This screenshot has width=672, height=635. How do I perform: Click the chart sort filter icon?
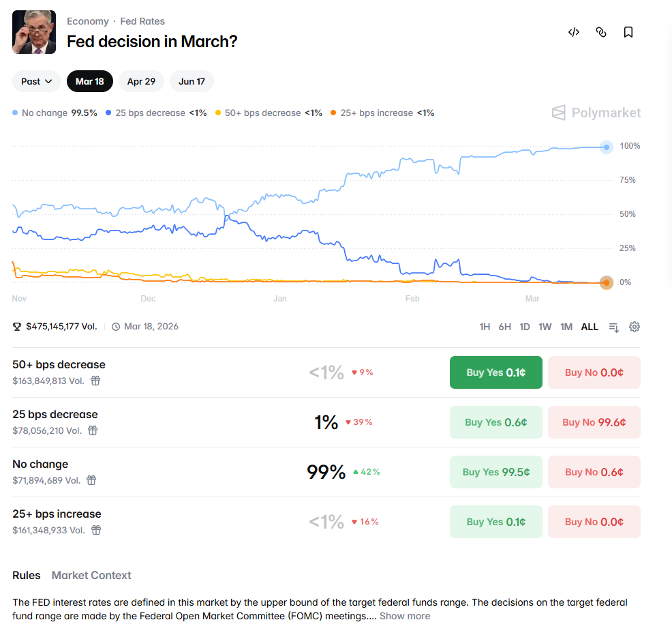point(613,327)
